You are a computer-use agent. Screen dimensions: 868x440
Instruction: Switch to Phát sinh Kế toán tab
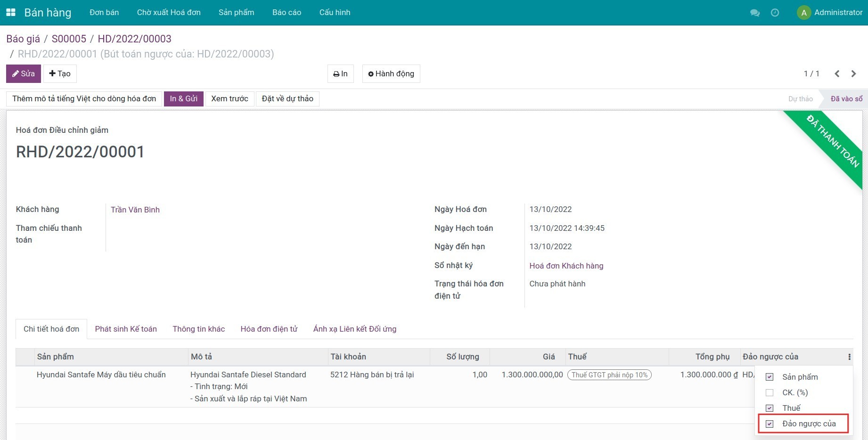(126, 329)
